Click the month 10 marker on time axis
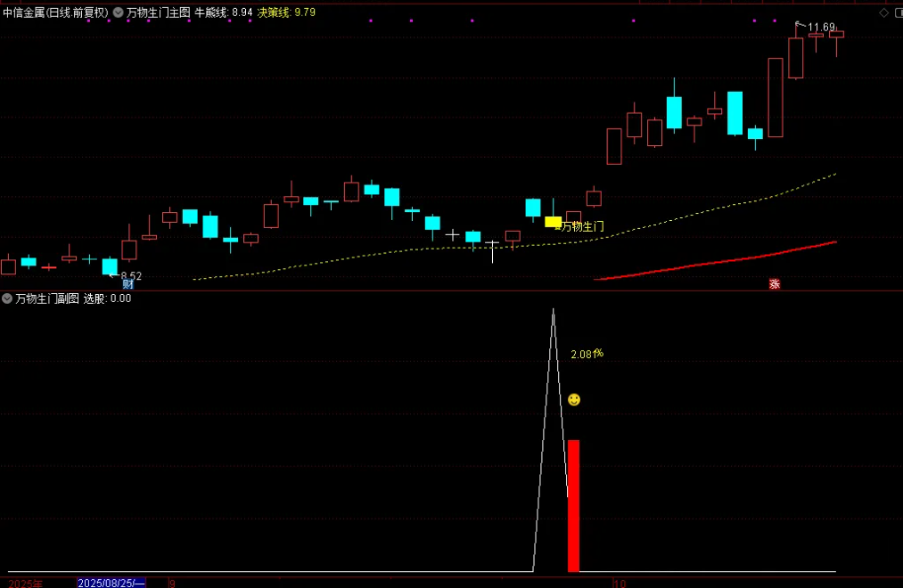This screenshot has width=903, height=588. (x=620, y=583)
